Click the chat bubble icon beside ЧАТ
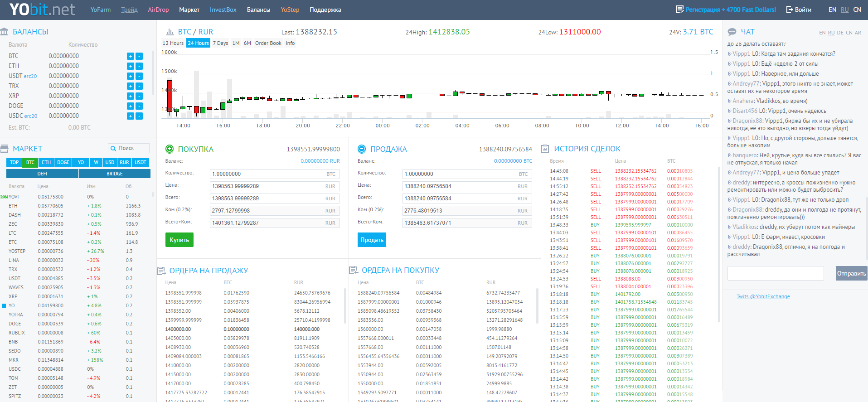868x402 pixels. tap(732, 32)
